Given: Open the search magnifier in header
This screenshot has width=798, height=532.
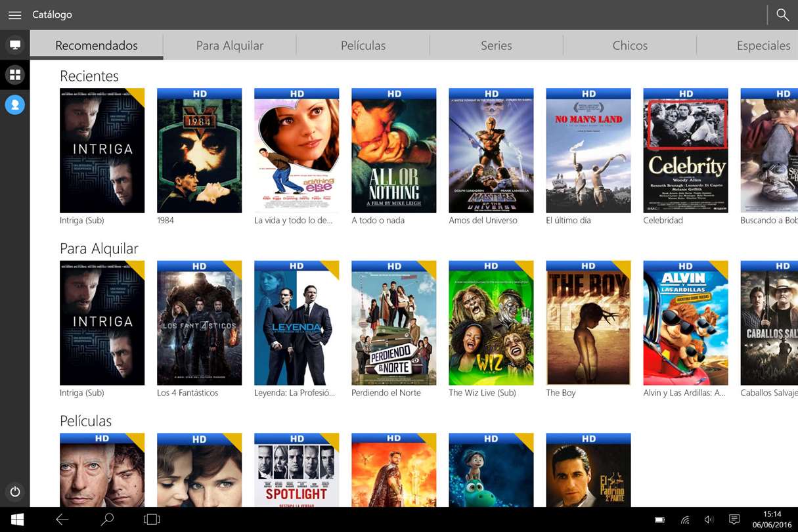Looking at the screenshot, I should 782,14.
